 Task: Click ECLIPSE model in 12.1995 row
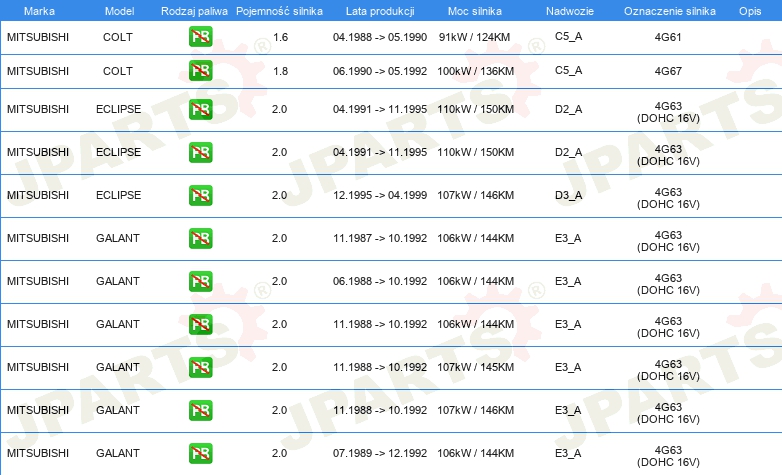(x=118, y=195)
